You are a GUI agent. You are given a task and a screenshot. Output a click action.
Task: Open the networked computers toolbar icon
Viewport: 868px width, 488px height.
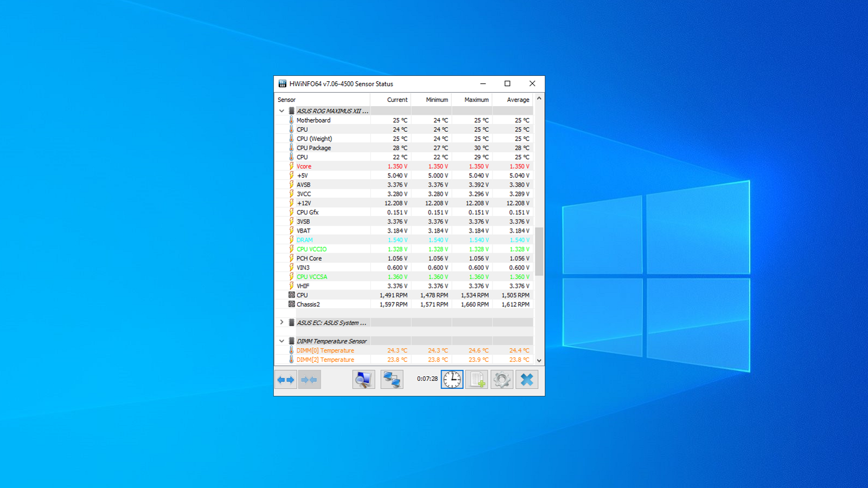(392, 380)
